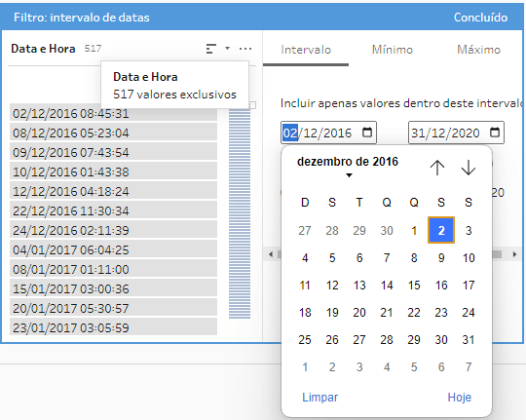526x420 pixels.
Task: Click the Limpar link in calendar
Action: click(x=320, y=398)
